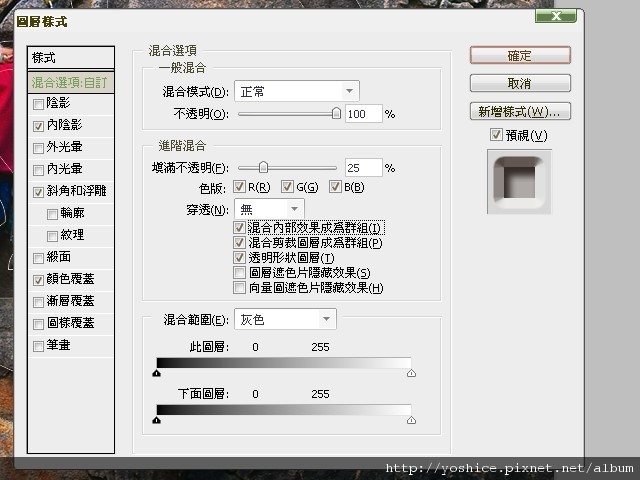The image size is (640, 480).
Task: Toggle the G(G) channel checkbox
Action: point(287,187)
